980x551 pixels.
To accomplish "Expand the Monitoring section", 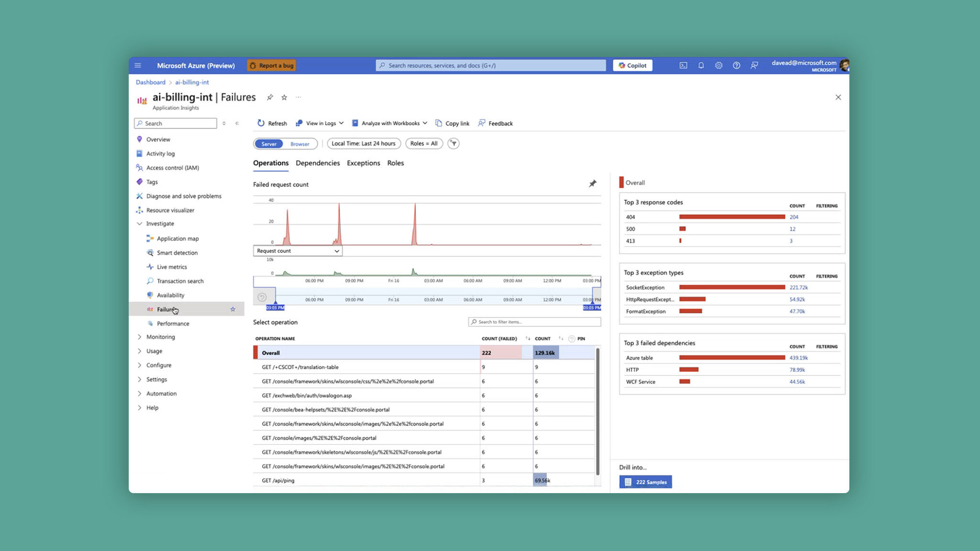I will 160,337.
